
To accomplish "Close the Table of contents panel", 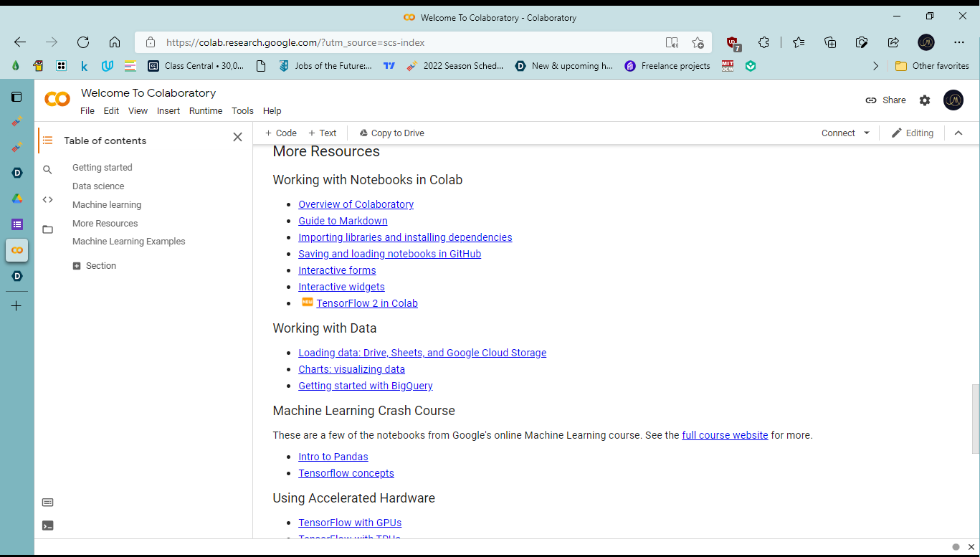I will [237, 137].
